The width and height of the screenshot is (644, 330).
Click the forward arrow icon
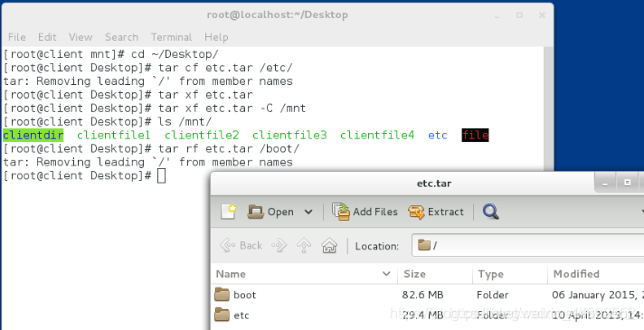tap(279, 246)
